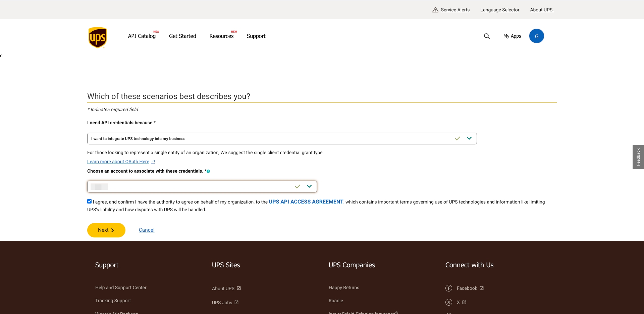Image resolution: width=644 pixels, height=314 pixels.
Task: Open the Feedback side tab
Action: tap(638, 157)
